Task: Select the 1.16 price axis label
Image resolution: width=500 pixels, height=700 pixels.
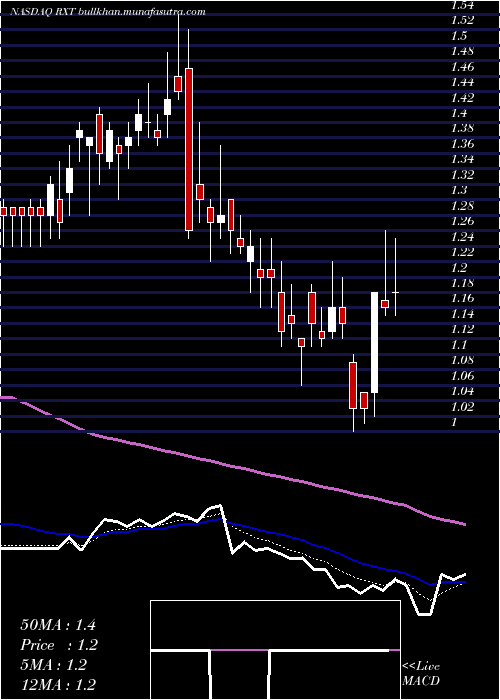Action: pos(462,298)
